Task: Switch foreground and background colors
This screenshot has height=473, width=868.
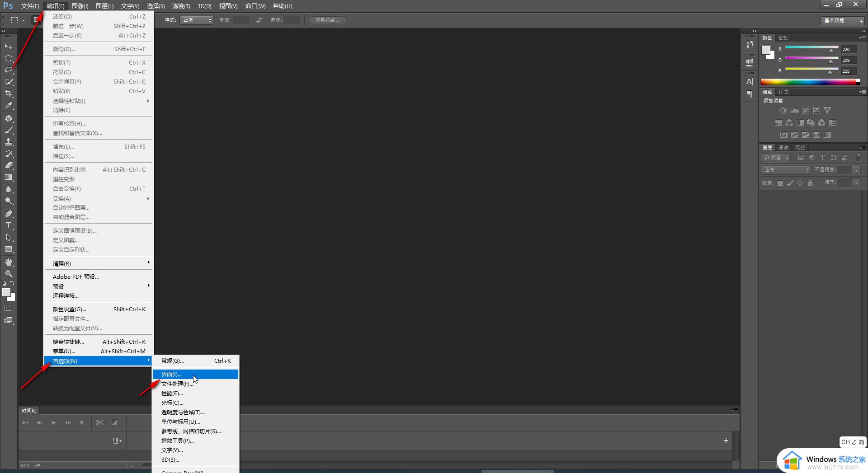Action: 12,283
